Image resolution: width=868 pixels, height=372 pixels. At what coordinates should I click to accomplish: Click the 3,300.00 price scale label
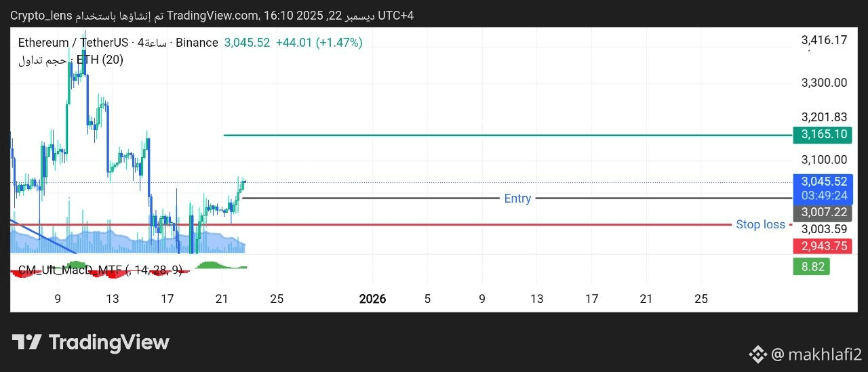click(824, 83)
